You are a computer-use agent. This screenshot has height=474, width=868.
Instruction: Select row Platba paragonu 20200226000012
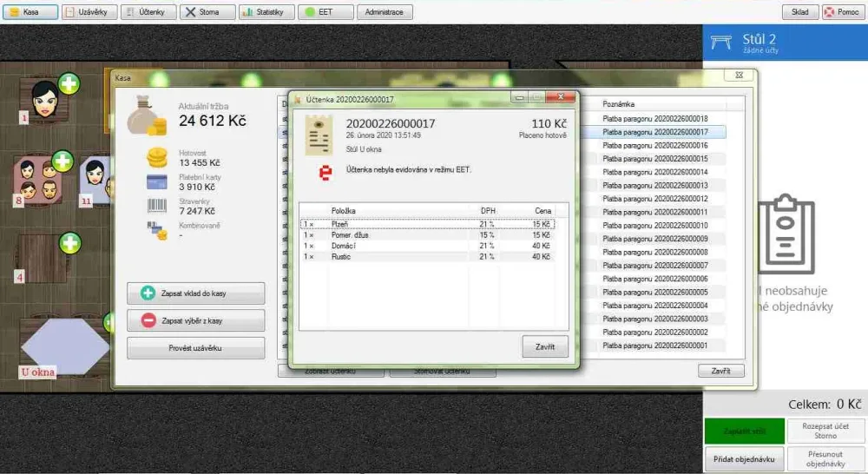pyautogui.click(x=654, y=198)
